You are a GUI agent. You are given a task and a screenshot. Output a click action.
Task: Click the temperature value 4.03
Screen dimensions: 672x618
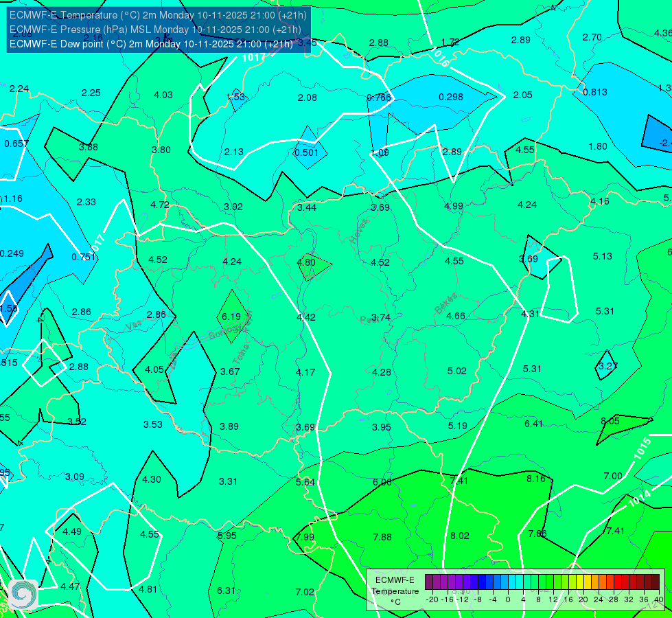pyautogui.click(x=163, y=95)
